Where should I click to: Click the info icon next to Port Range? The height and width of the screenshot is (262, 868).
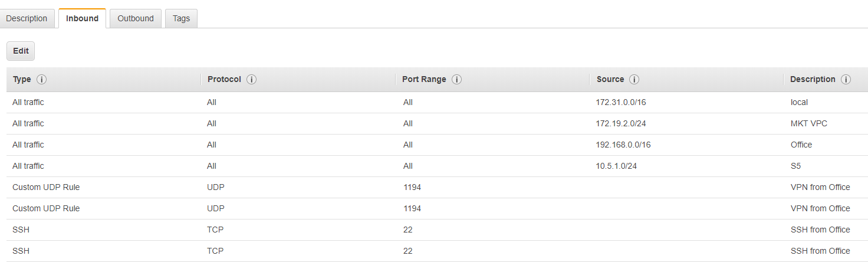coord(456,80)
